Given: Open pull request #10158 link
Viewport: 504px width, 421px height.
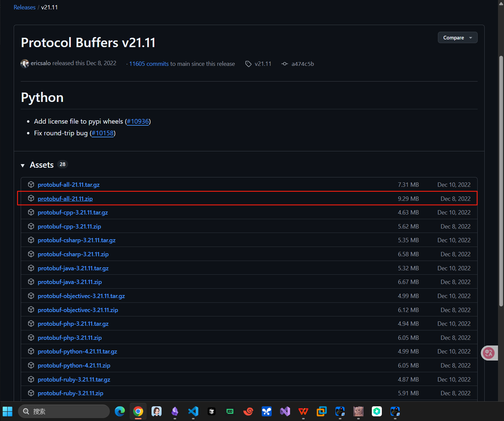Looking at the screenshot, I should pyautogui.click(x=102, y=133).
